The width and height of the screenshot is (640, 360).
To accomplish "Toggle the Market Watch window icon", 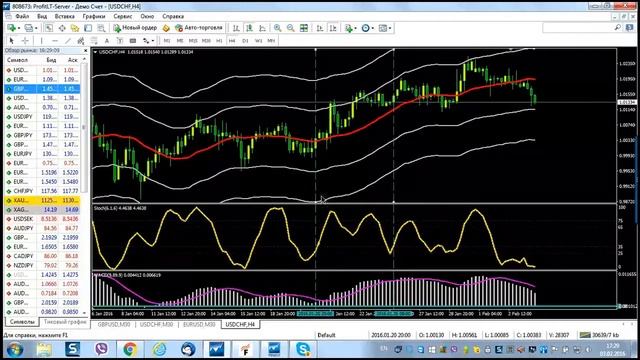I will 49,28.
